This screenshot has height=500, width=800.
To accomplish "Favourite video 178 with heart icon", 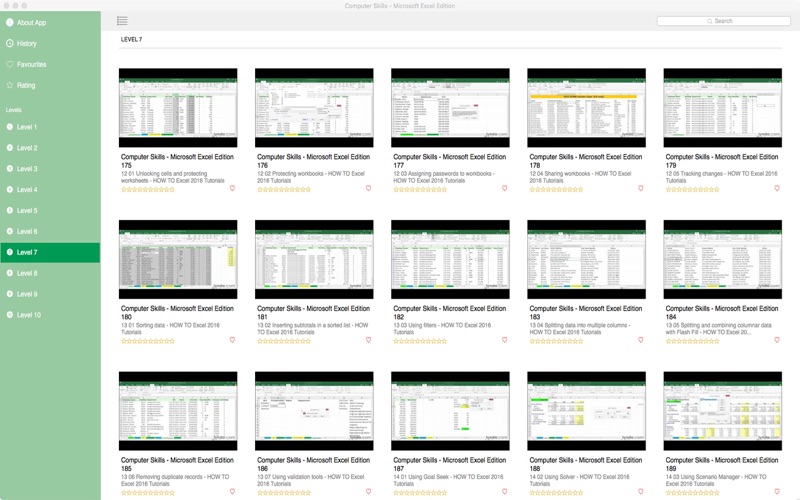I will (x=641, y=188).
